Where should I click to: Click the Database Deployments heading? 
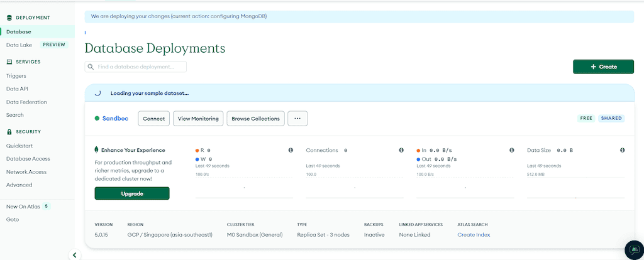[155, 48]
